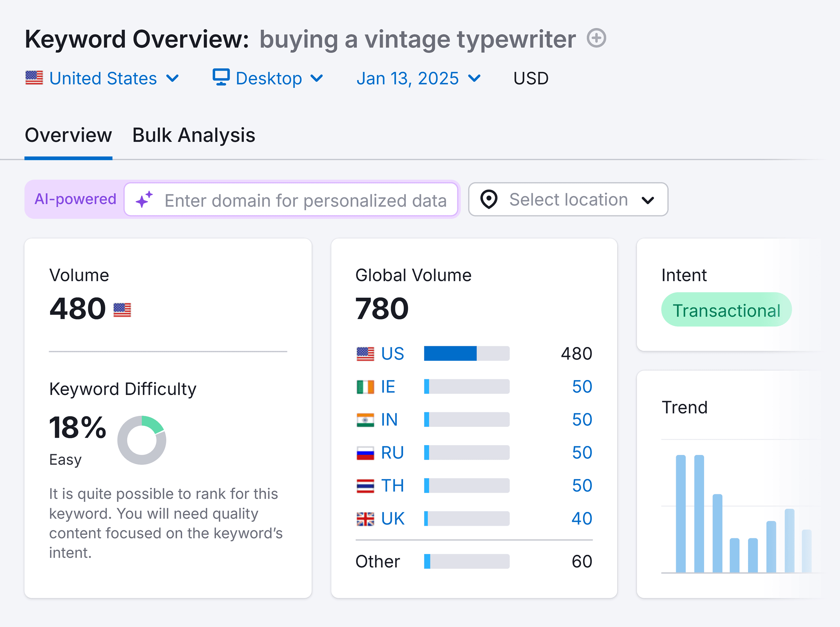Image resolution: width=840 pixels, height=627 pixels.
Task: Click the Easy difficulty label
Action: [65, 460]
